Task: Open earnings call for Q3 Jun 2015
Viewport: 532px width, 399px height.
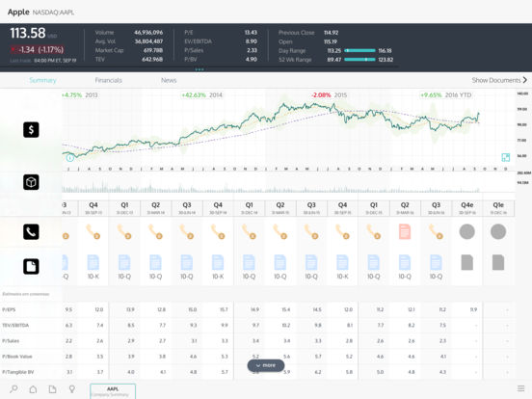Action: pyautogui.click(x=311, y=232)
